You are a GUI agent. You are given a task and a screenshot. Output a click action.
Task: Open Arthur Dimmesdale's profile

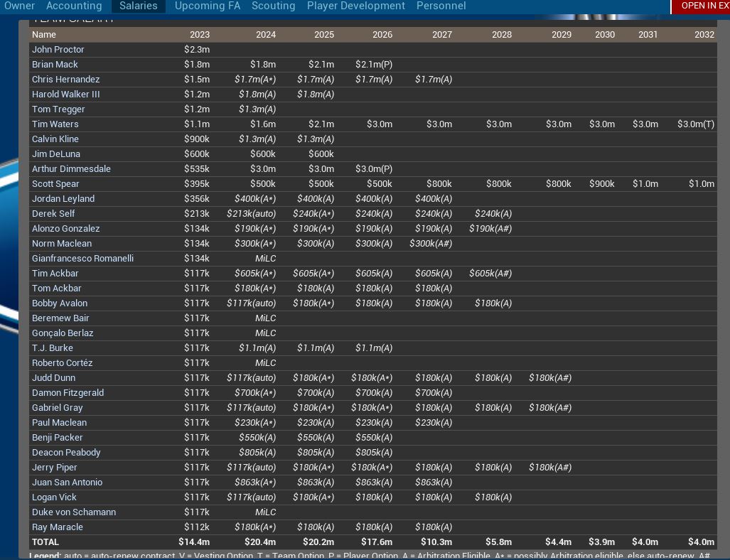pos(71,169)
